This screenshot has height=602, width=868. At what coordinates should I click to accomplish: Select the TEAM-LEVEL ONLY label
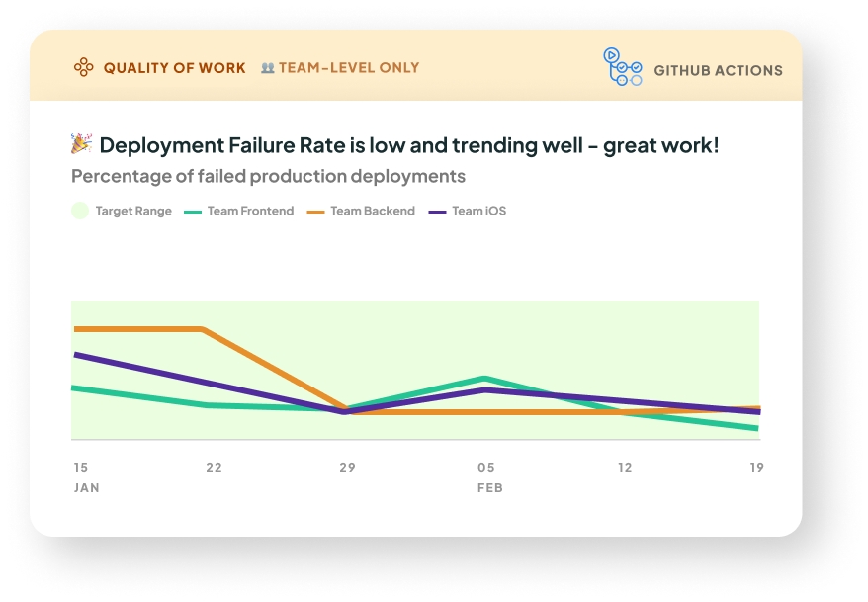349,68
